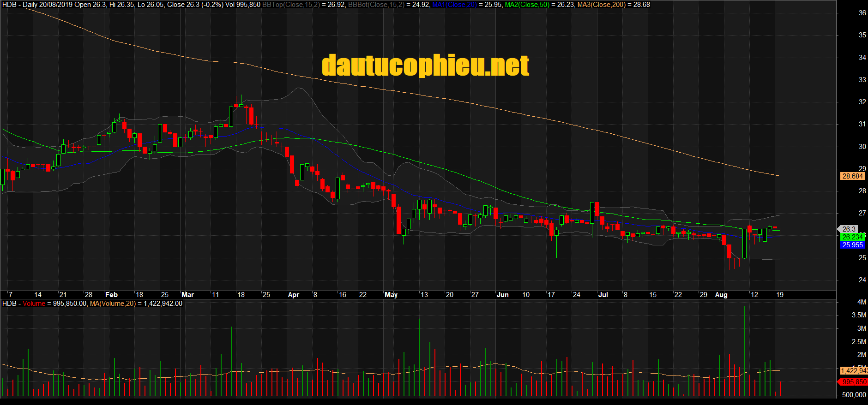Click the red Volume label in lower pane

point(34,304)
